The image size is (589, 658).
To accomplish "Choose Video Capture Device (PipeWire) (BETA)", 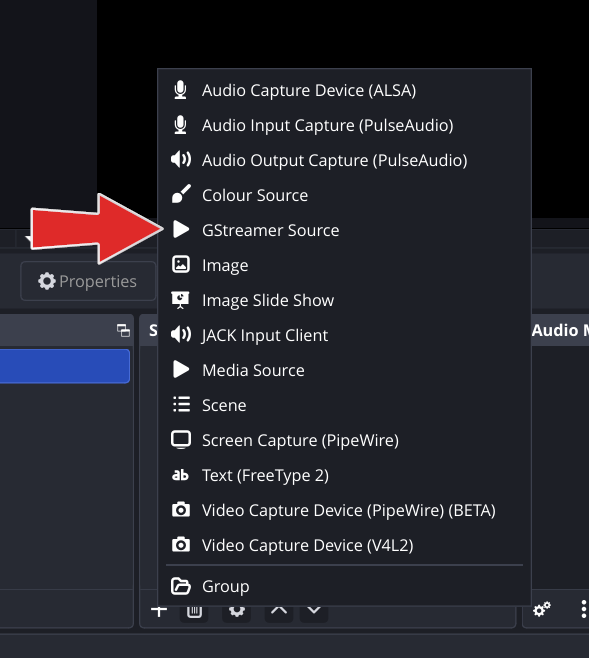I will 344,510.
